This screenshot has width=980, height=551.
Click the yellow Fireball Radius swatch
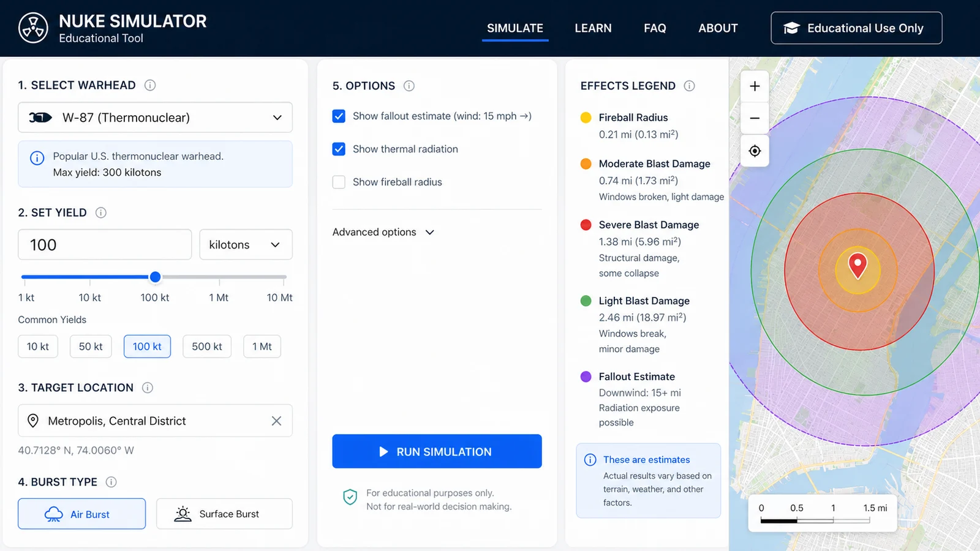[586, 118]
